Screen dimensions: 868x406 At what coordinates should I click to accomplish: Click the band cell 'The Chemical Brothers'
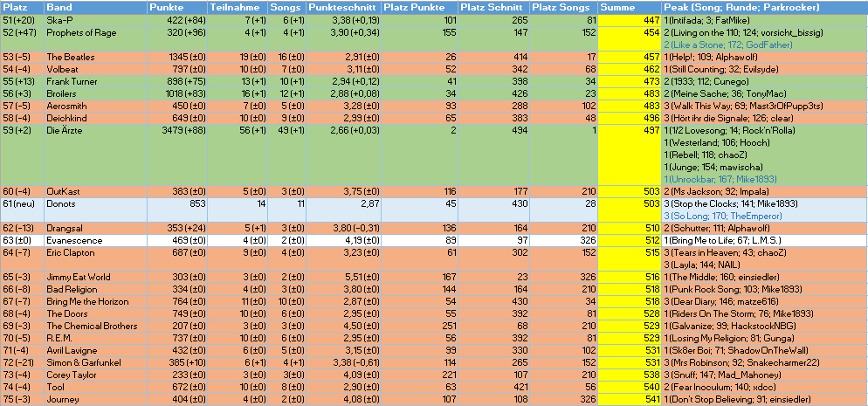coord(96,326)
